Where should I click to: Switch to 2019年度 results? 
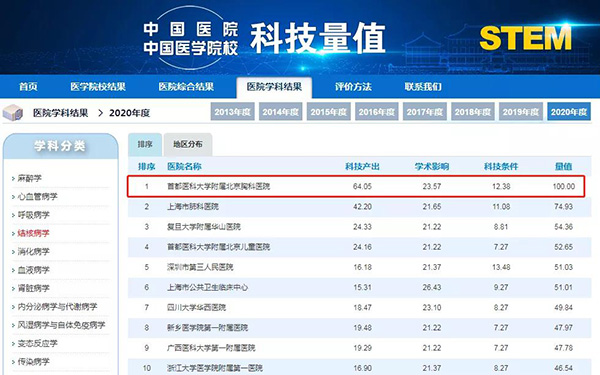521,112
